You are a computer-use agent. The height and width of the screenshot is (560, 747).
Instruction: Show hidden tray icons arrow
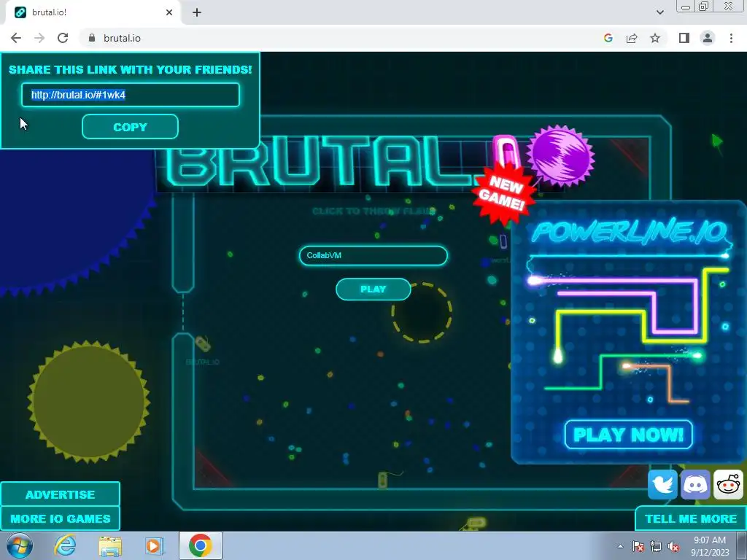620,546
